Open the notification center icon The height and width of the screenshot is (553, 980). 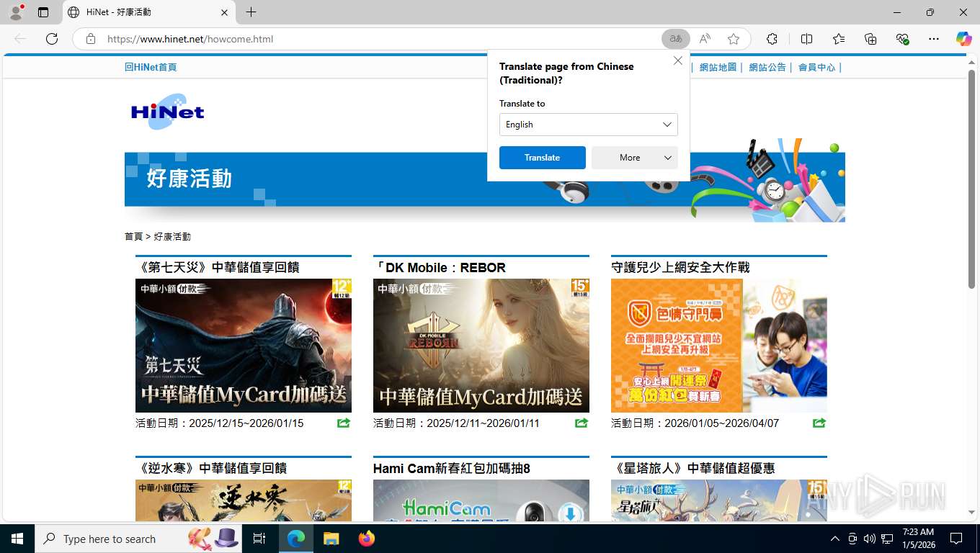pos(956,539)
